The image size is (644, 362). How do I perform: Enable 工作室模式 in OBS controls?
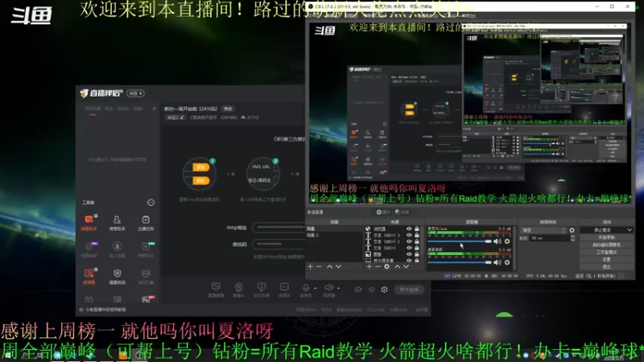click(x=607, y=253)
